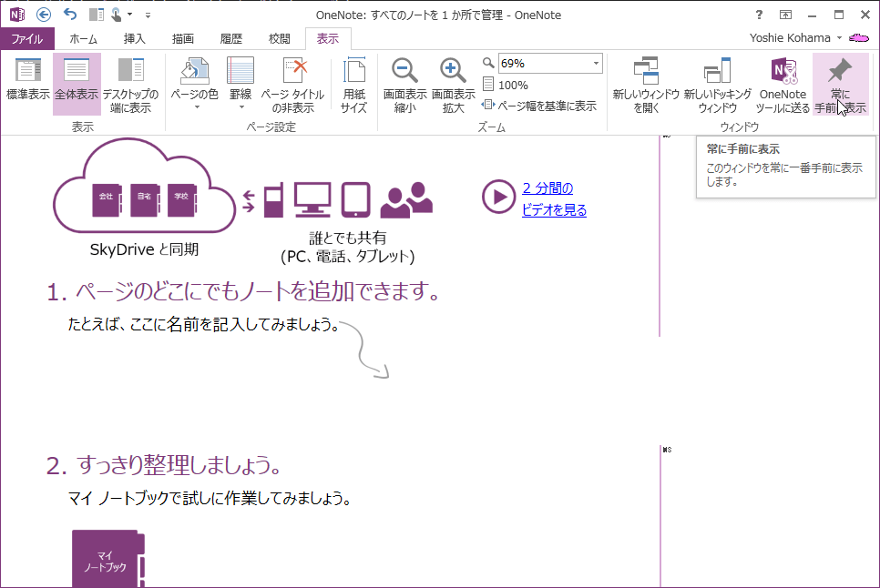Click the people sharing icon
The image size is (880, 588).
406,200
